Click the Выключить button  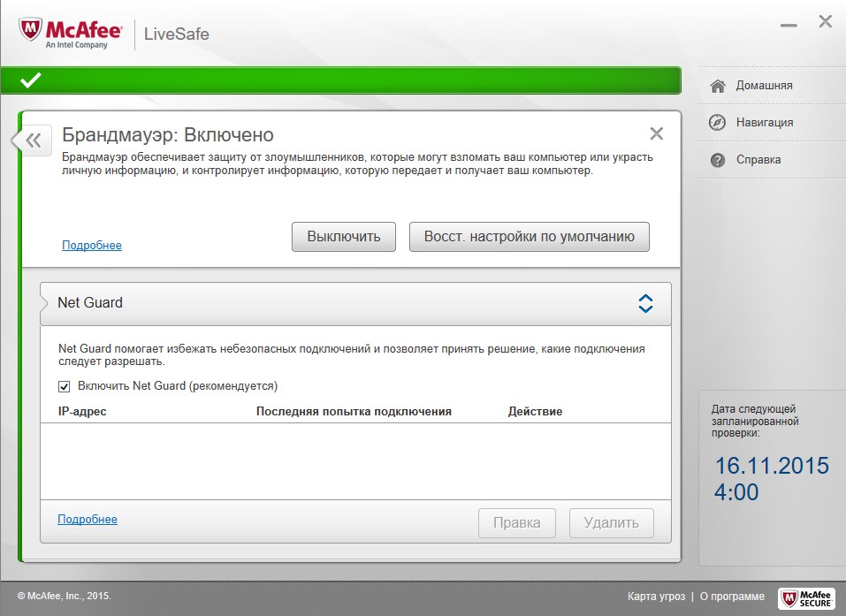(344, 237)
